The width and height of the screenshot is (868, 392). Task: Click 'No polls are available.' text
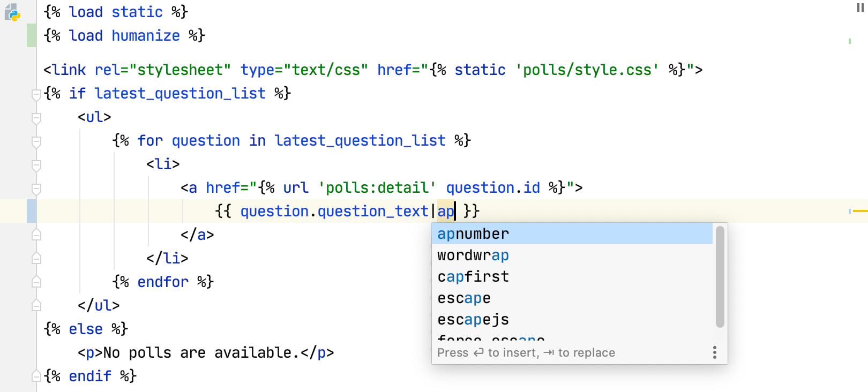pos(201,352)
